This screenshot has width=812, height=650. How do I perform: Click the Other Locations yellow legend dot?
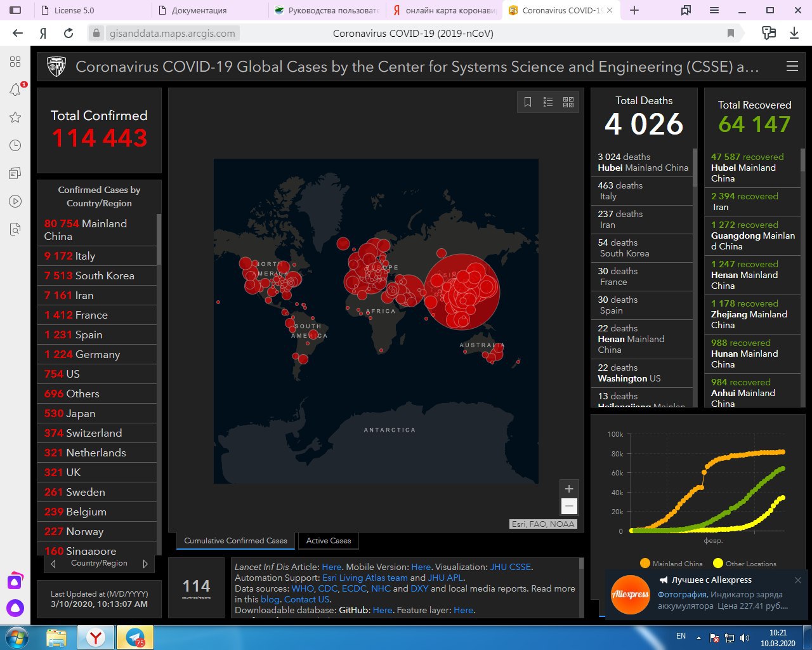coord(718,563)
